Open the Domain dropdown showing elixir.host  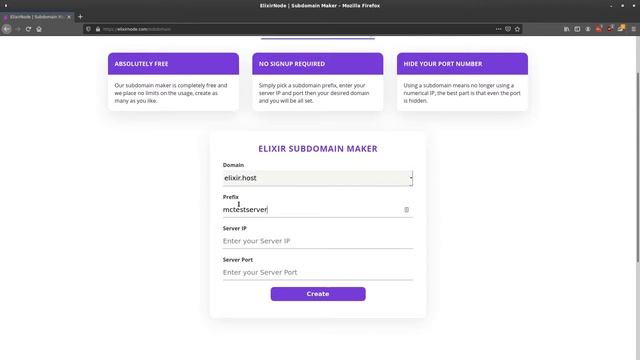[318, 178]
